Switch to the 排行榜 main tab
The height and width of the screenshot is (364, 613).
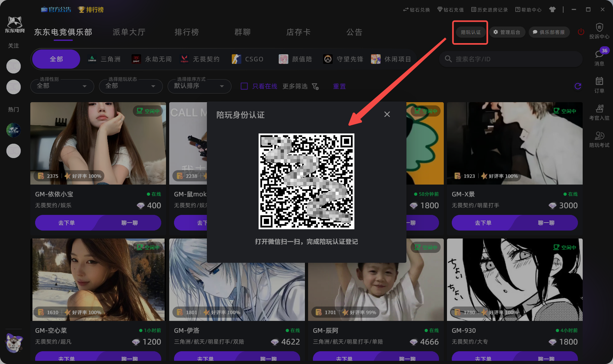(x=187, y=32)
